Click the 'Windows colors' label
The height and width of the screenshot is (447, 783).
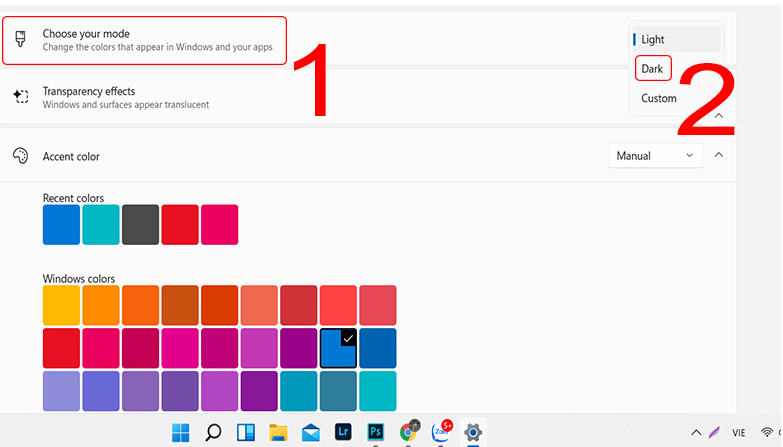pyautogui.click(x=79, y=279)
